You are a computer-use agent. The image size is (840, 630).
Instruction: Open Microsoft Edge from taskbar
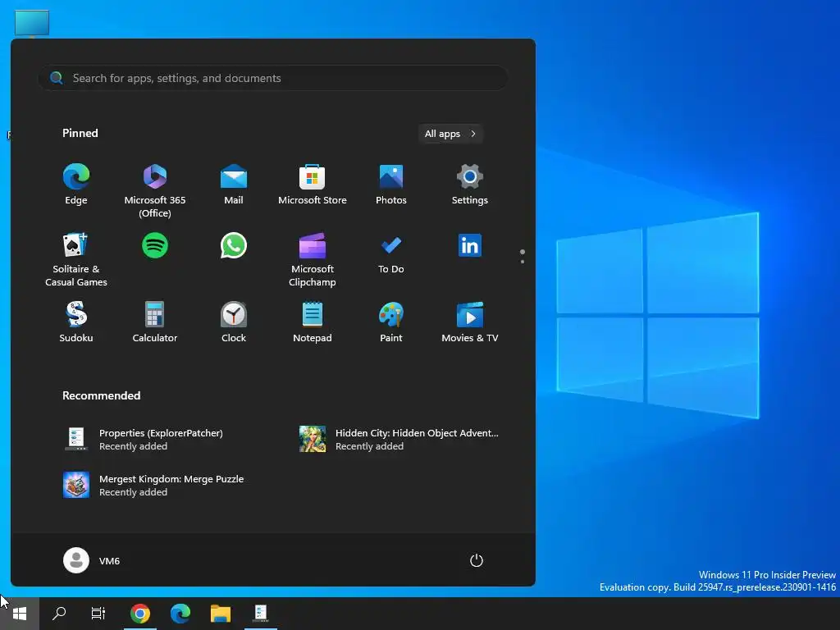180,614
